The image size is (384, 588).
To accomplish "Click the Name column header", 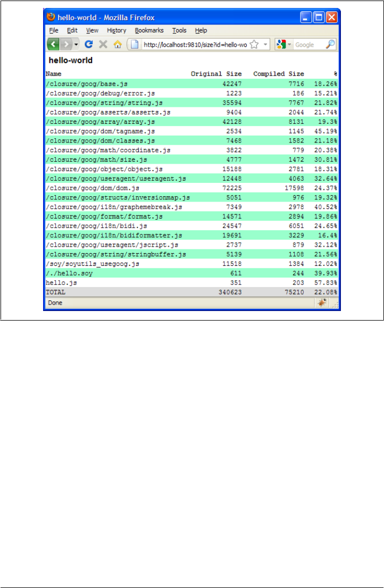I will [53, 74].
